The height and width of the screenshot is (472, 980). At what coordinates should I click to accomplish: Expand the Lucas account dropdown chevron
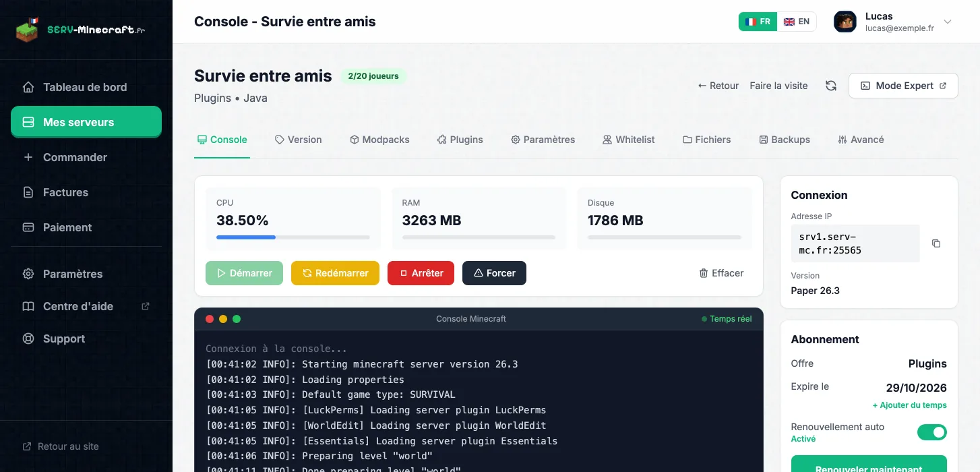[x=948, y=22]
